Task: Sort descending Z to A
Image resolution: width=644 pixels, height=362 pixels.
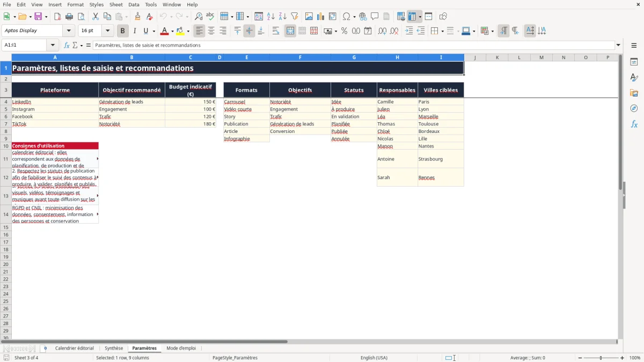Action: 283,17
